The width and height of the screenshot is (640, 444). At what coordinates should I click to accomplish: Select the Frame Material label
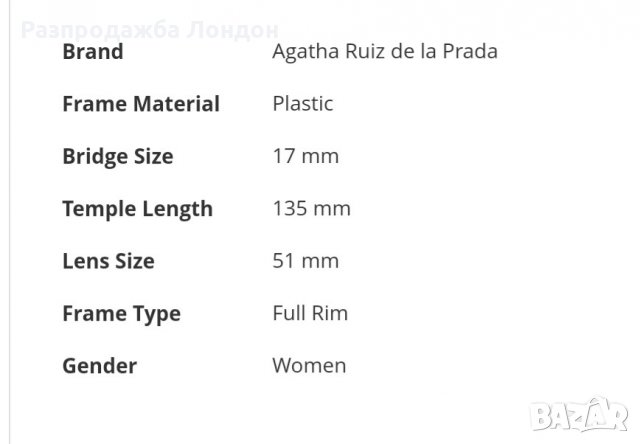pyautogui.click(x=141, y=104)
